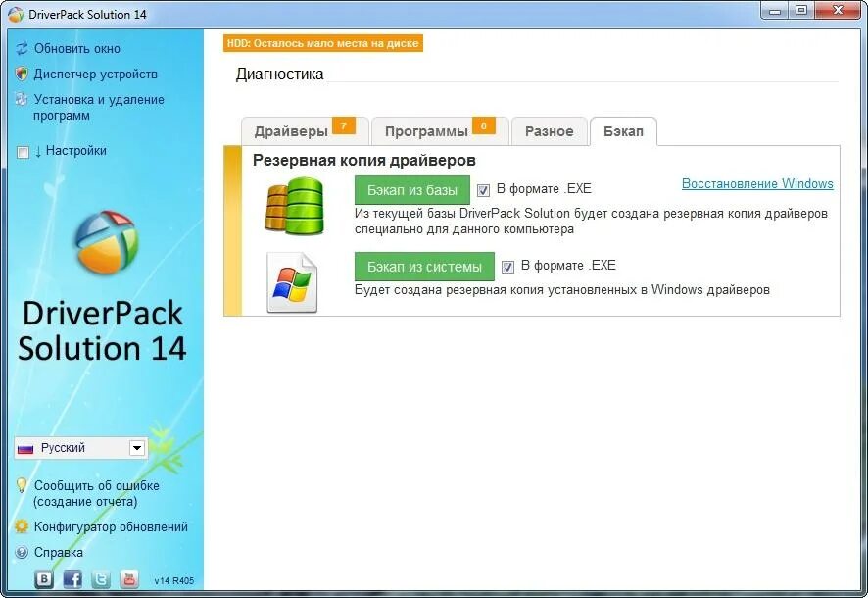This screenshot has width=868, height=598.
Task: Click the Russian flag icon
Action: (x=25, y=449)
